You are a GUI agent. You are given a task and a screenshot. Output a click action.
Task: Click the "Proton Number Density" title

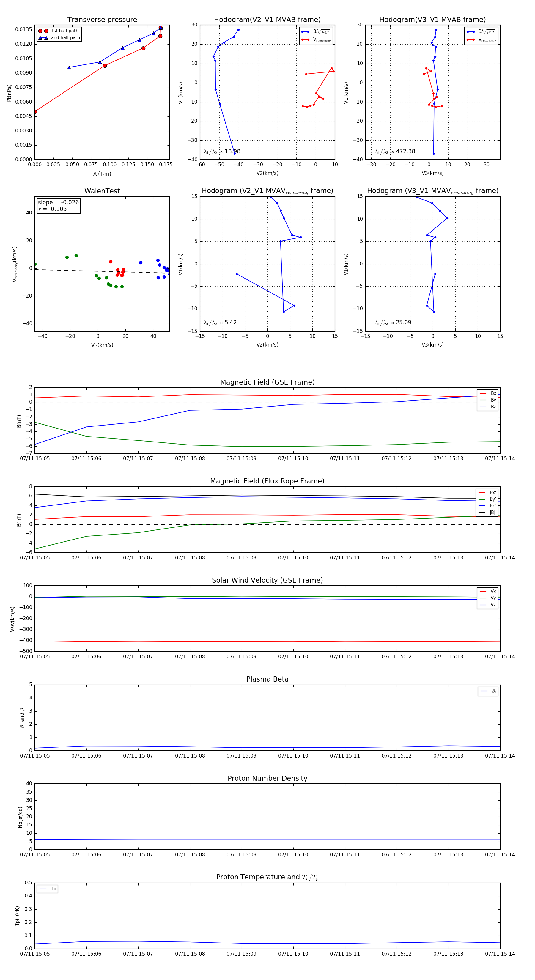[x=267, y=778]
